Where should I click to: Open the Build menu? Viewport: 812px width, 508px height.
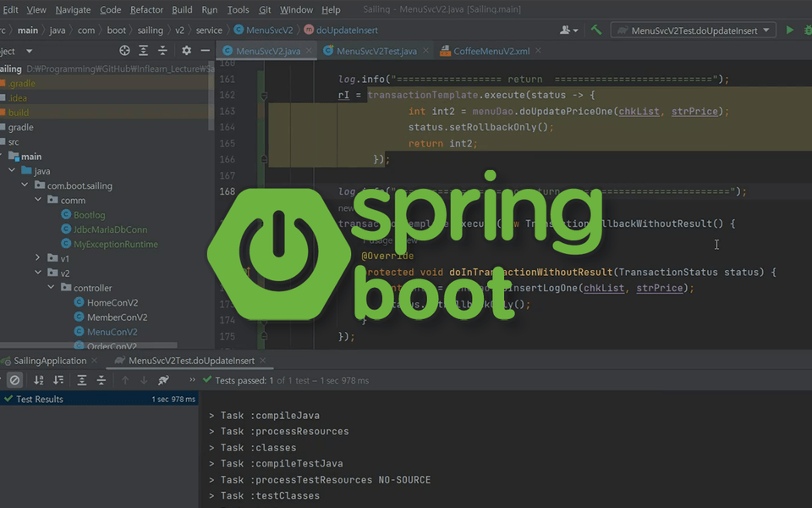pyautogui.click(x=182, y=10)
